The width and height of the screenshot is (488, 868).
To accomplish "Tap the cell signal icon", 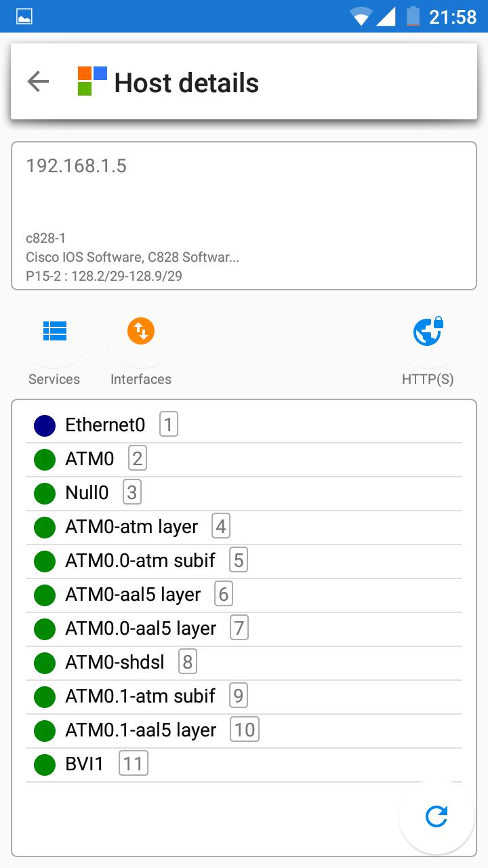I will (x=386, y=16).
